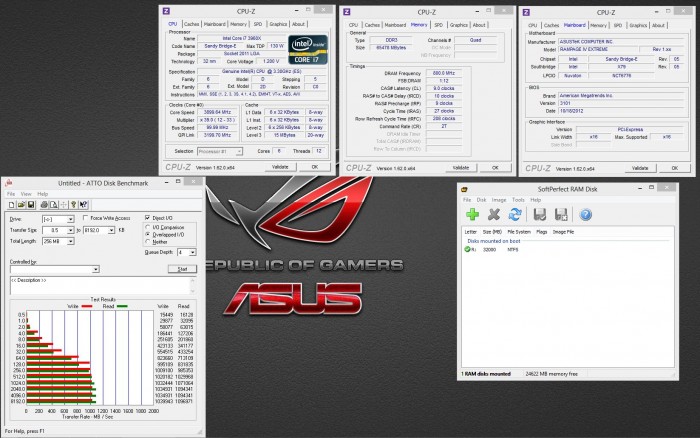
Task: Click blue Help question icon in RAM Disk
Action: [586, 215]
